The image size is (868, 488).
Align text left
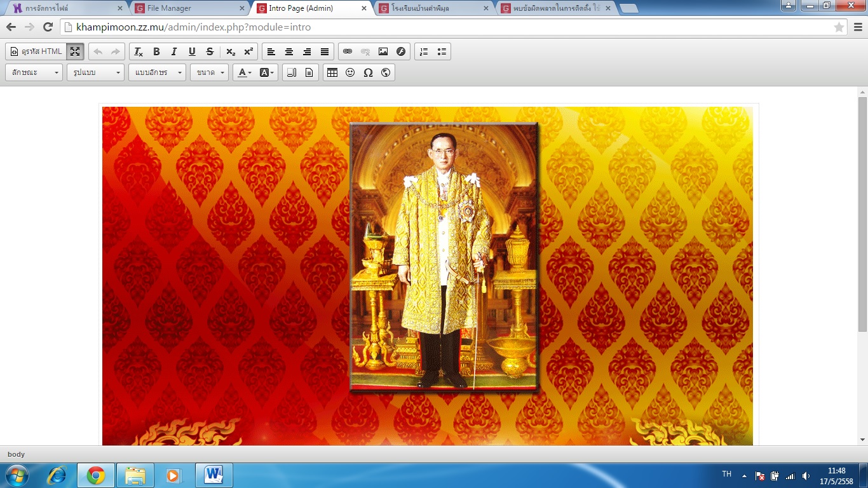pyautogui.click(x=271, y=51)
